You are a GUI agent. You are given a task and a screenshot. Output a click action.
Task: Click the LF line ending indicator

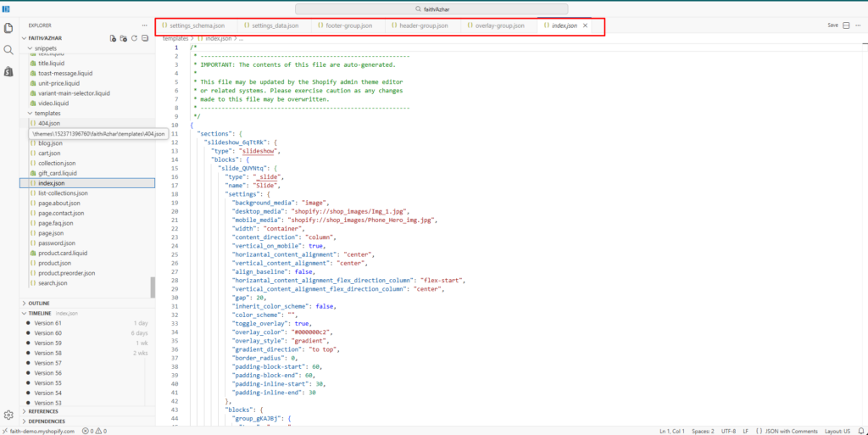(x=746, y=431)
